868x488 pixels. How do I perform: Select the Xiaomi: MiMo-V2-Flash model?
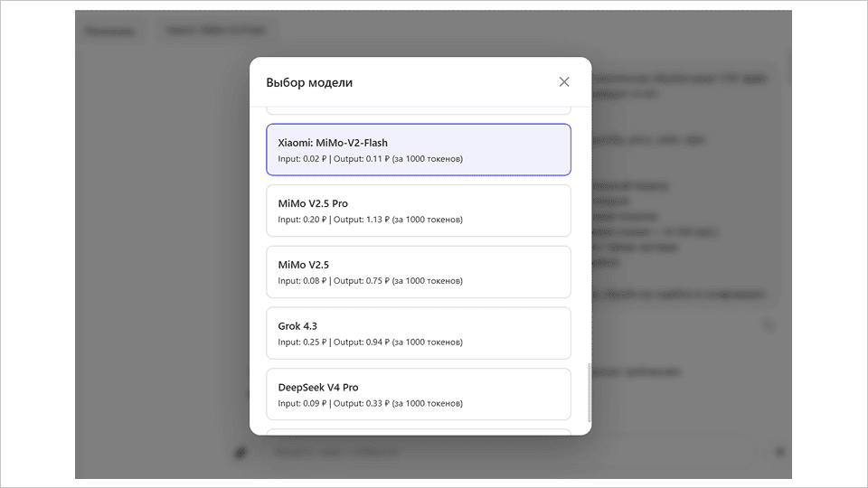click(x=419, y=150)
